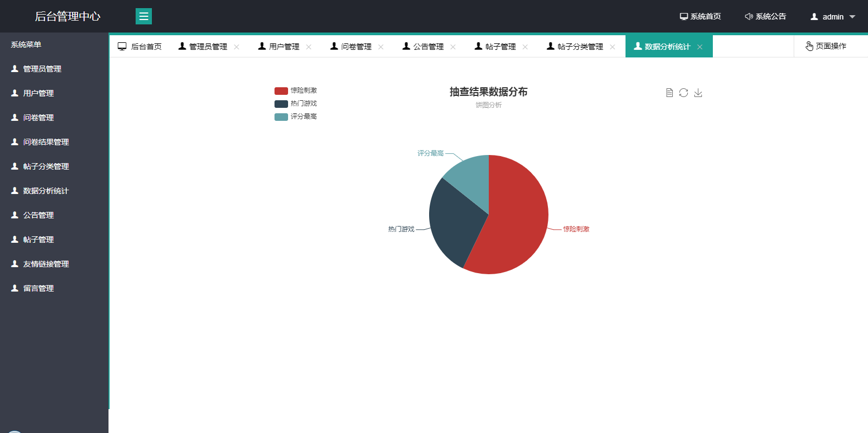Click the 后台管理中心 header title
The image size is (868, 433).
tap(68, 16)
